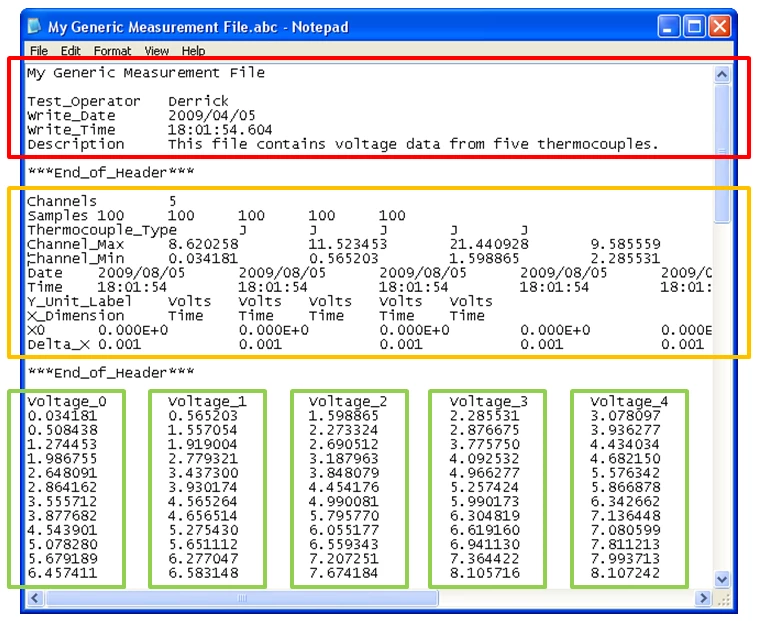Open the View menu
The image size is (757, 621).
click(x=157, y=50)
